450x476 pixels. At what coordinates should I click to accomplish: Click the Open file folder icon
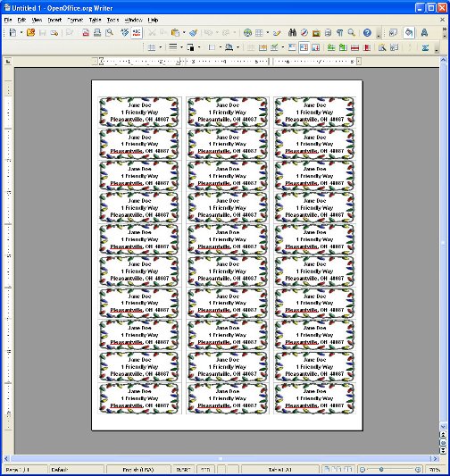click(x=30, y=33)
